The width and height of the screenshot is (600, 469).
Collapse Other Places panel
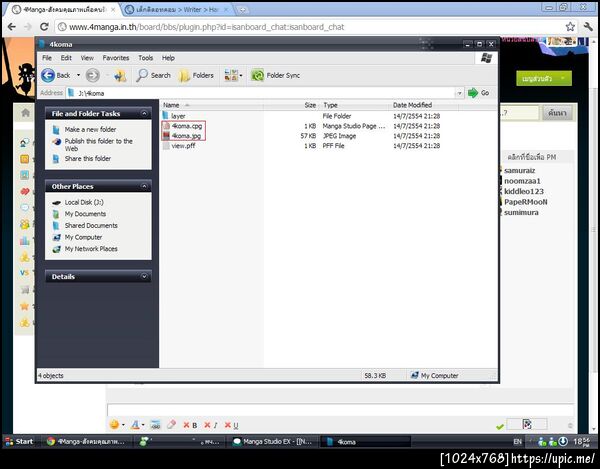(x=144, y=186)
